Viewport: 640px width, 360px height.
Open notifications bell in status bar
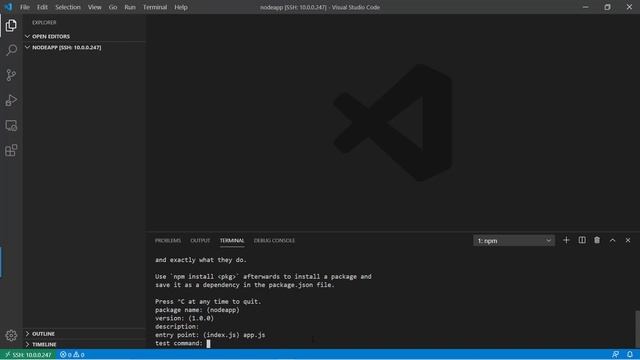(630, 354)
